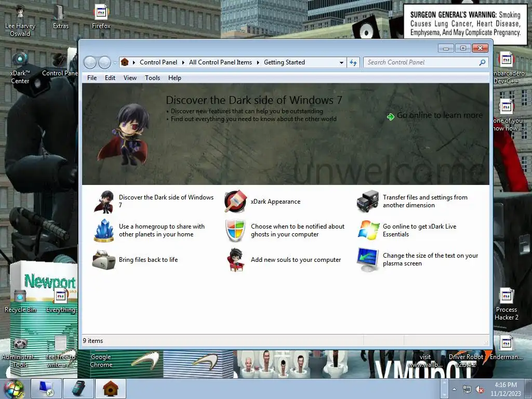Open the recent pages dropdown arrow

click(x=115, y=63)
